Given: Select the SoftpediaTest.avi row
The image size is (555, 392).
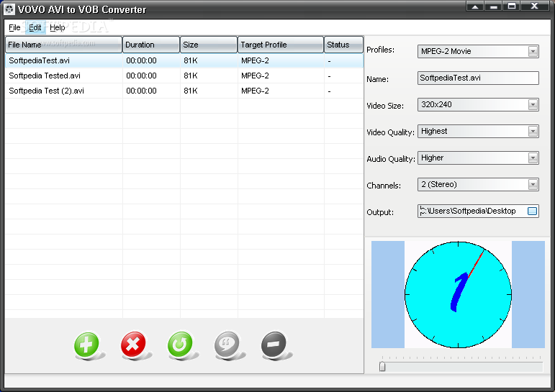Looking at the screenshot, I should [184, 60].
